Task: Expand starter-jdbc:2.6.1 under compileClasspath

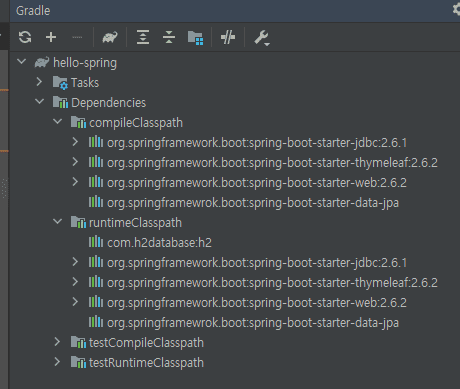Action: pyautogui.click(x=75, y=142)
